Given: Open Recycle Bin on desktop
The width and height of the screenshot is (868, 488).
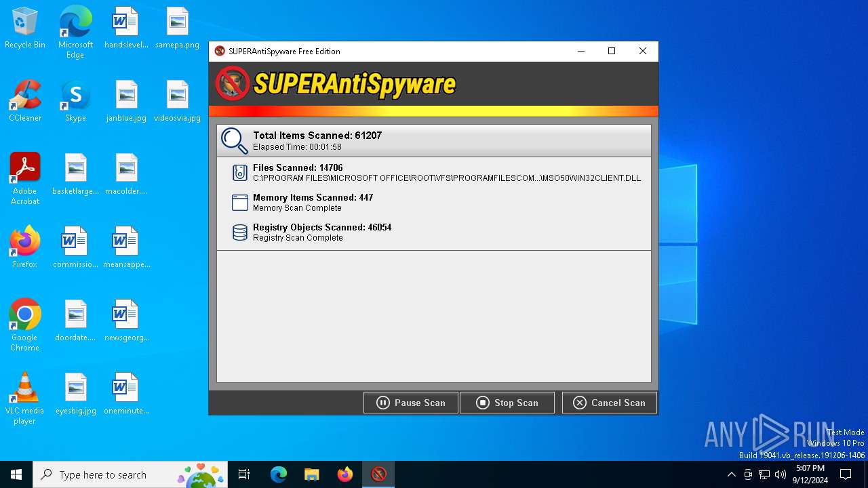Looking at the screenshot, I should point(25,28).
